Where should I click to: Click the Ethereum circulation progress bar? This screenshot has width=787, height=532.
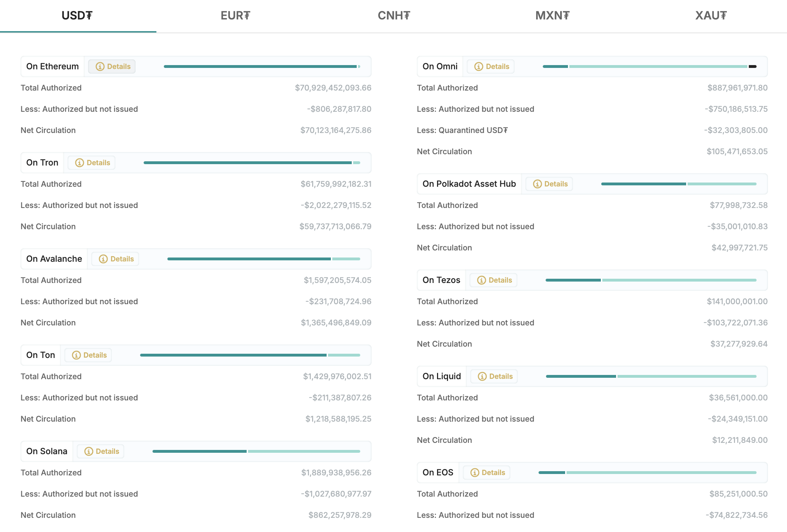262,66
